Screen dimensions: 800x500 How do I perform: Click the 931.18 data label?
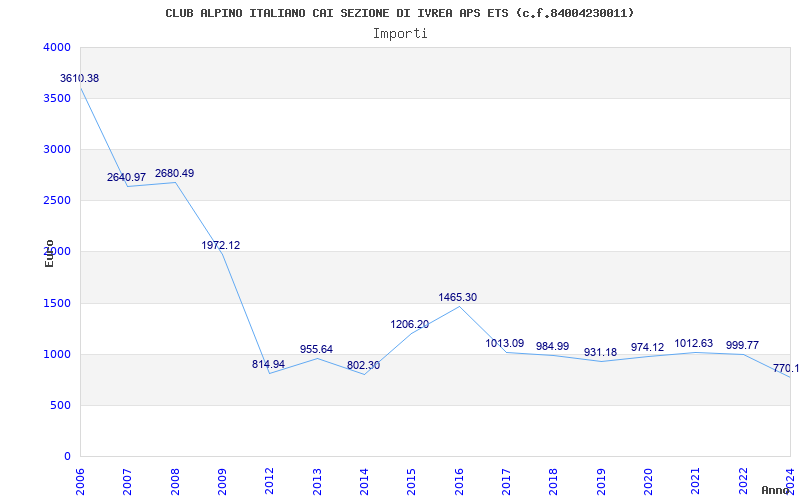click(x=601, y=353)
